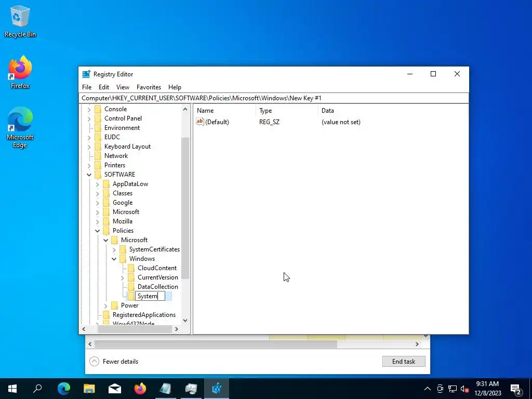532x399 pixels.
Task: Select the Microsoft folder under SOFTWARE
Action: [126, 212]
